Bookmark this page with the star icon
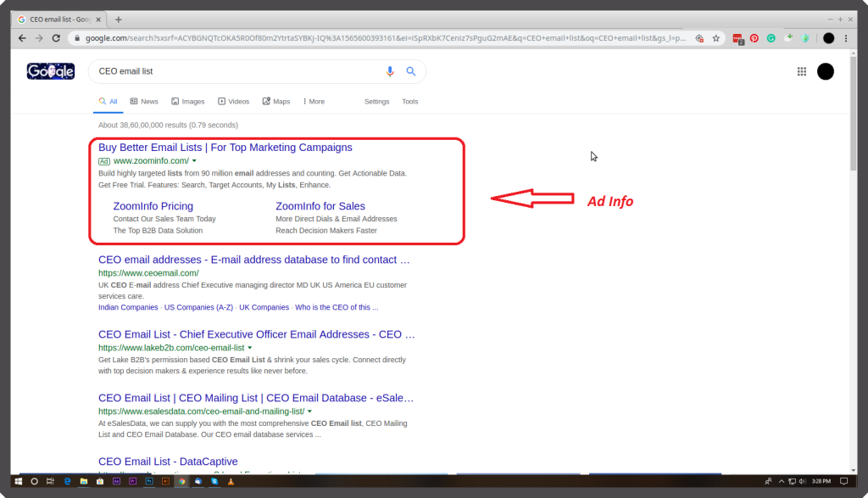Image resolution: width=868 pixels, height=498 pixels. pos(716,38)
